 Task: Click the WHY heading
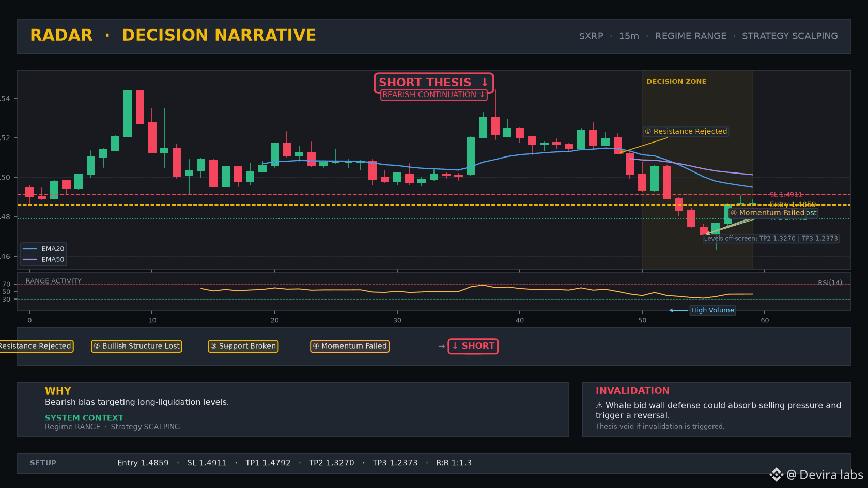point(58,391)
